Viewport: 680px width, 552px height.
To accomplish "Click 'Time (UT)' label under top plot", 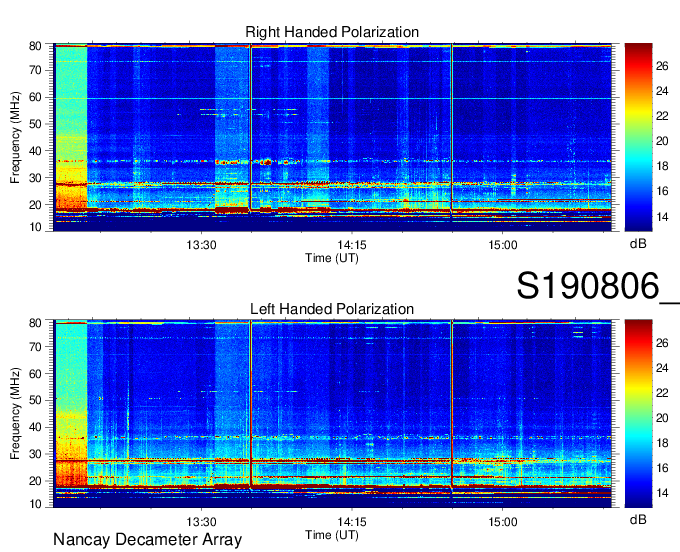I will click(332, 258).
